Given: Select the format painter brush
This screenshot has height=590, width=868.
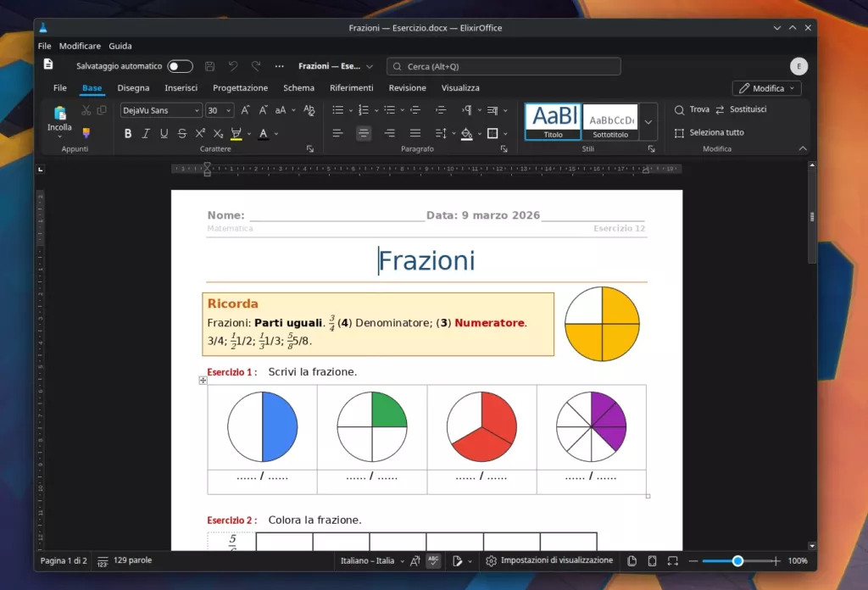Looking at the screenshot, I should tap(86, 133).
